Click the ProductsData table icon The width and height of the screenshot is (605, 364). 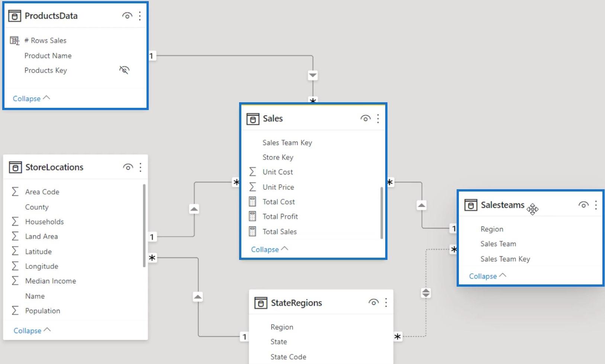pyautogui.click(x=15, y=16)
